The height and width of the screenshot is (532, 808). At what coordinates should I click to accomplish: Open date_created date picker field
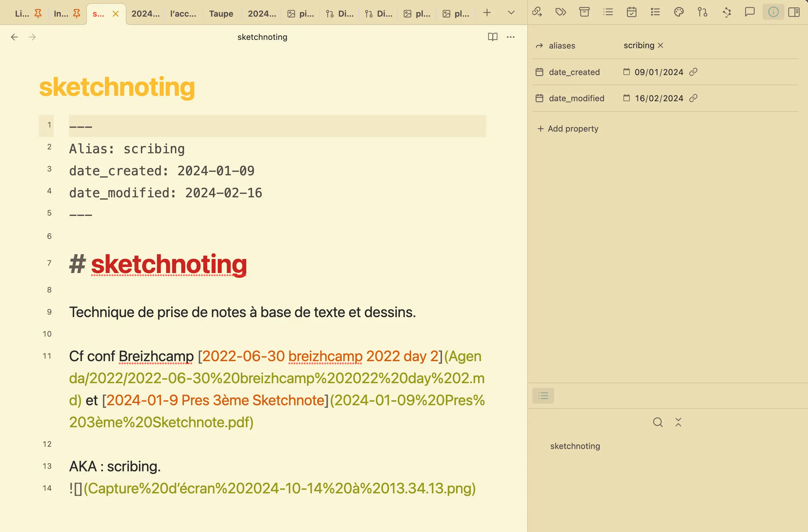click(x=658, y=72)
